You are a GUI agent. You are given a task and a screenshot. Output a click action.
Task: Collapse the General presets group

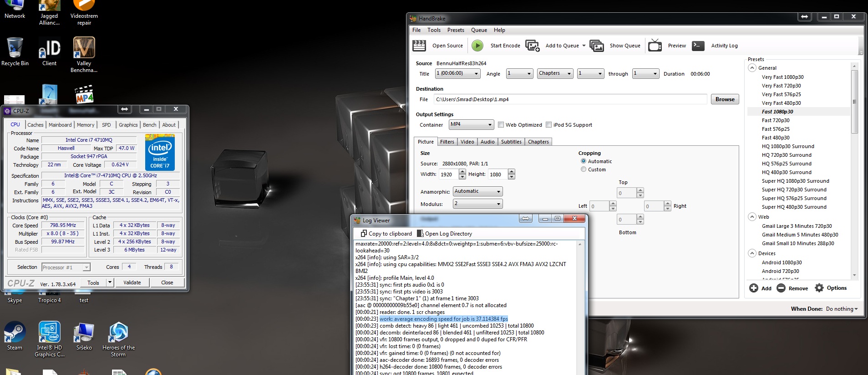coord(752,68)
